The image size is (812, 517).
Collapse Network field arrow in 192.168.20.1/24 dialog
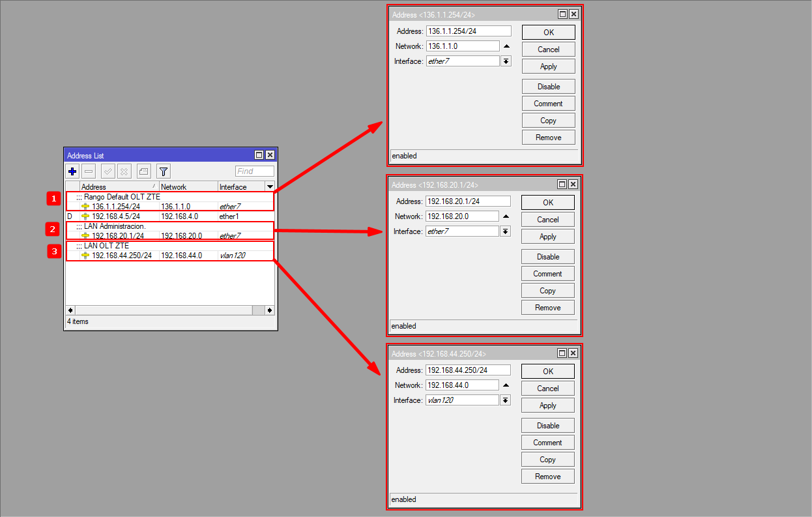click(x=506, y=216)
